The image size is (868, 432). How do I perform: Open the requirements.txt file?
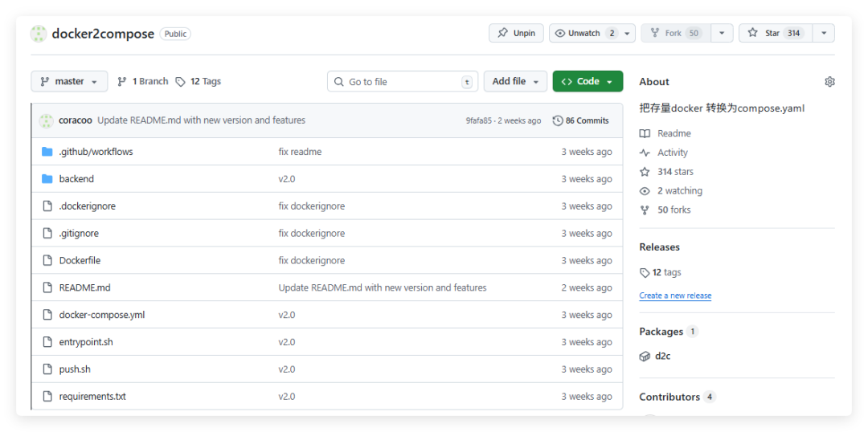click(x=92, y=396)
